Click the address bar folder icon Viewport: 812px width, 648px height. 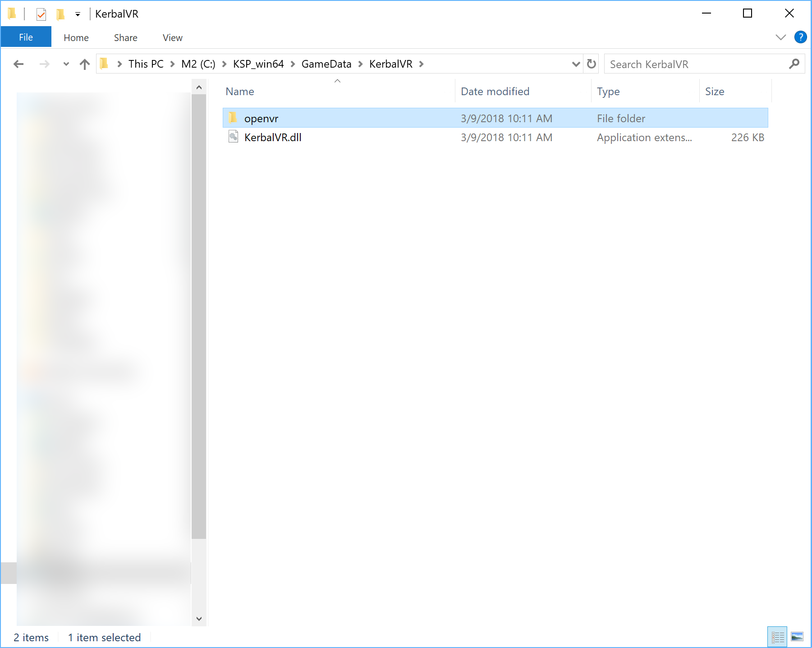tap(104, 64)
